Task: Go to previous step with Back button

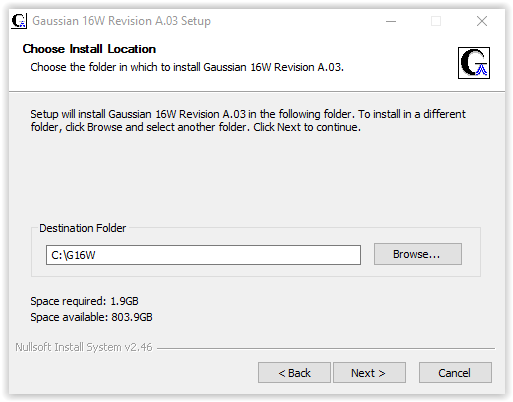Action: pyautogui.click(x=294, y=373)
